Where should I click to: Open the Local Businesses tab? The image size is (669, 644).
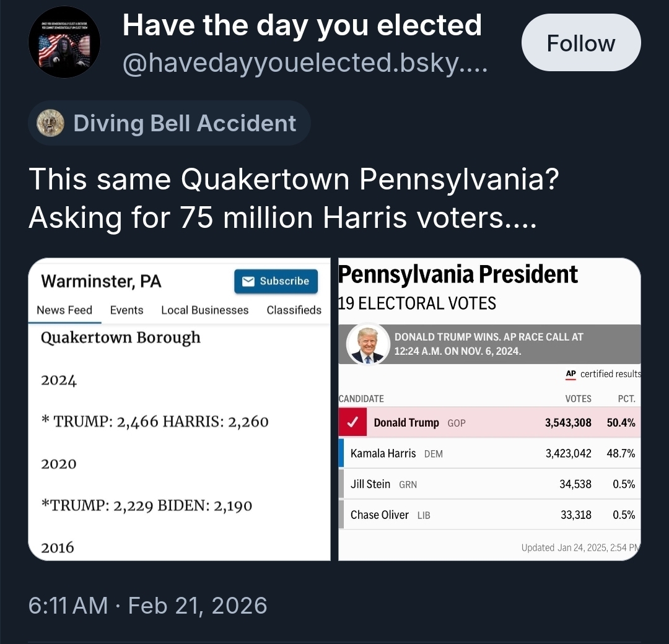point(204,310)
